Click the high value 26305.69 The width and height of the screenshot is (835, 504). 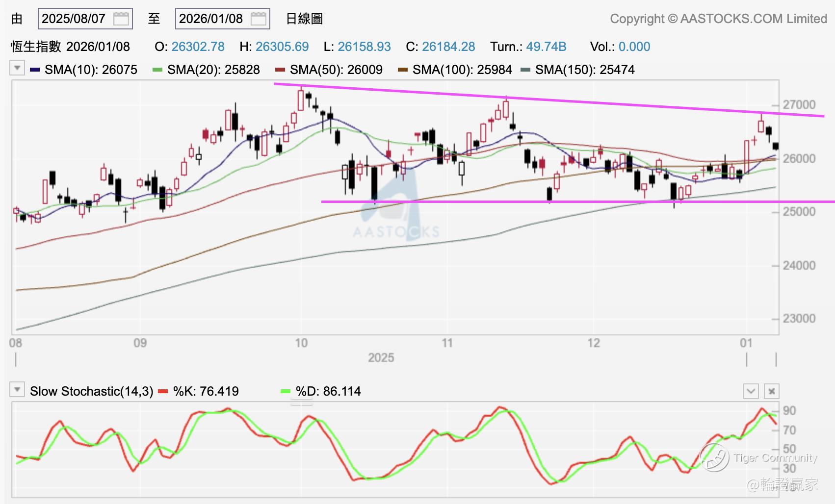coord(282,47)
